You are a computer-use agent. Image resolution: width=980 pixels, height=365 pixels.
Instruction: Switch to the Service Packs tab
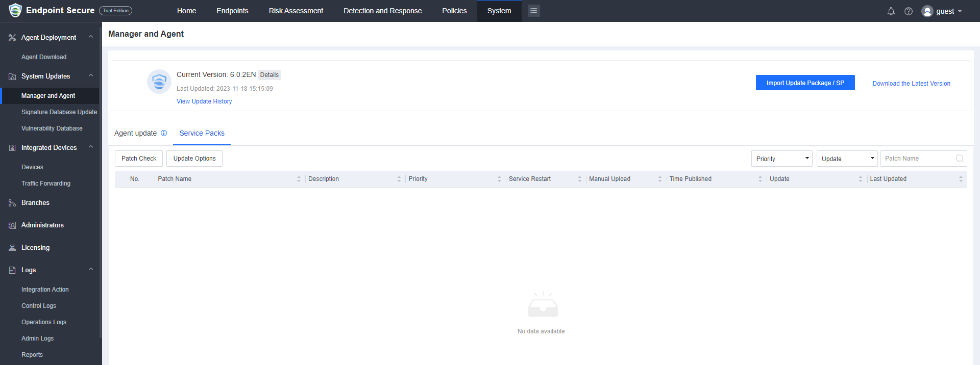(202, 133)
